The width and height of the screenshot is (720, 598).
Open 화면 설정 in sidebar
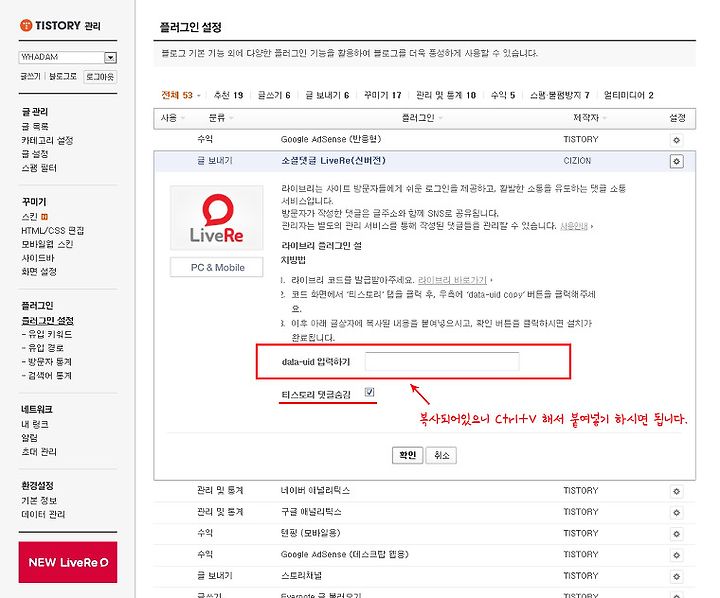pos(39,272)
